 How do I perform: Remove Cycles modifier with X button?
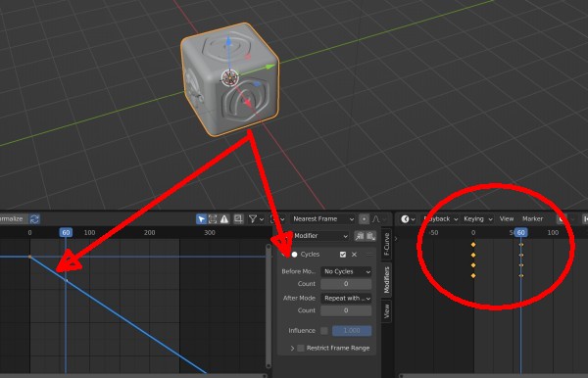pyautogui.click(x=355, y=255)
